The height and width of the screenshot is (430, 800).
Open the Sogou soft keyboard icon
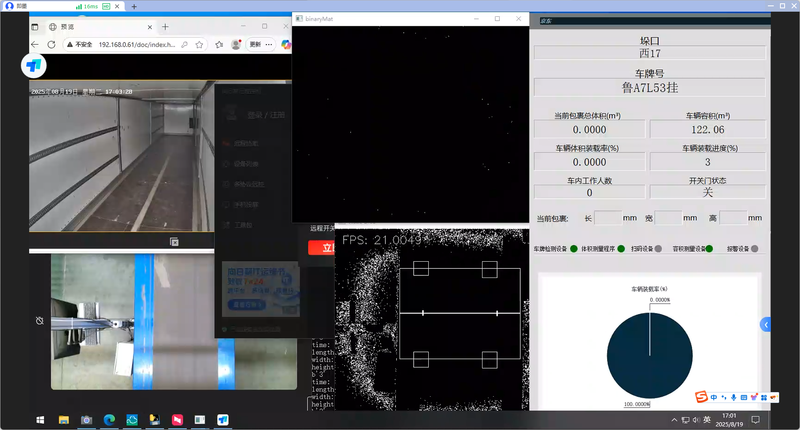[x=744, y=397]
